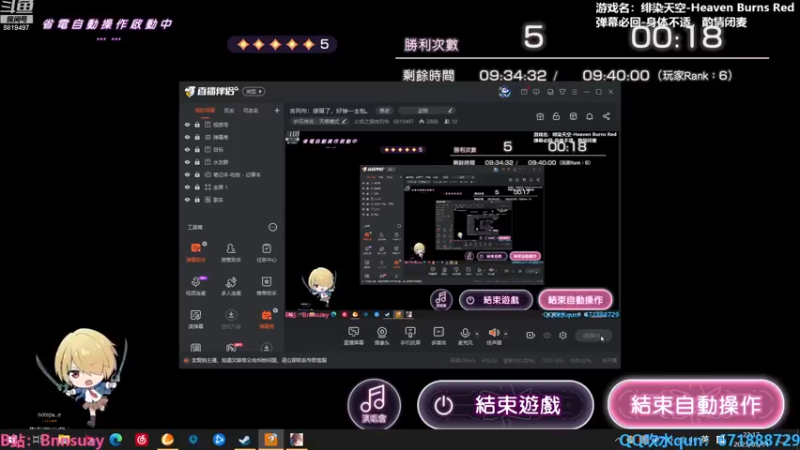Start 视频连麦 video co-stream tool
This screenshot has height=450, width=800.
pyautogui.click(x=196, y=286)
